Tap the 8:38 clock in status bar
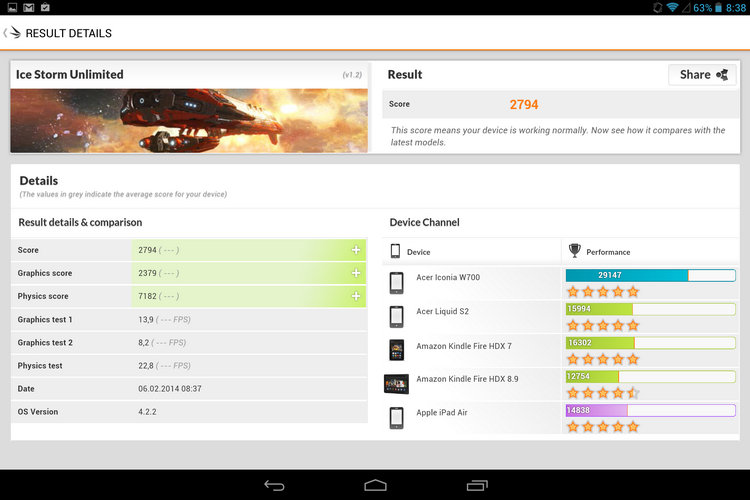The height and width of the screenshot is (500, 750). click(x=736, y=8)
